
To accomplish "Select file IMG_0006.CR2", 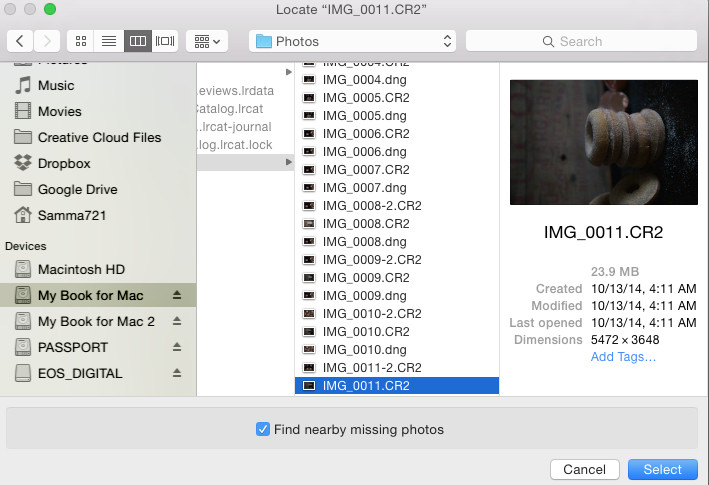I will pos(366,134).
